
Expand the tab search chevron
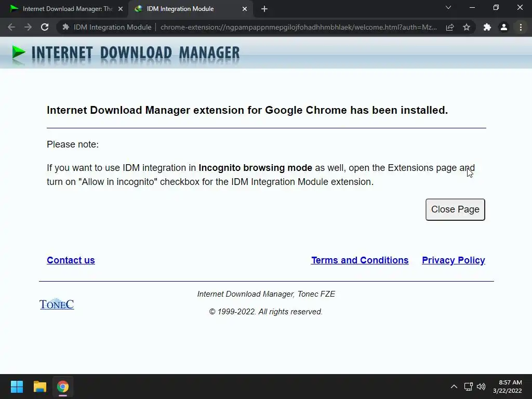point(448,7)
